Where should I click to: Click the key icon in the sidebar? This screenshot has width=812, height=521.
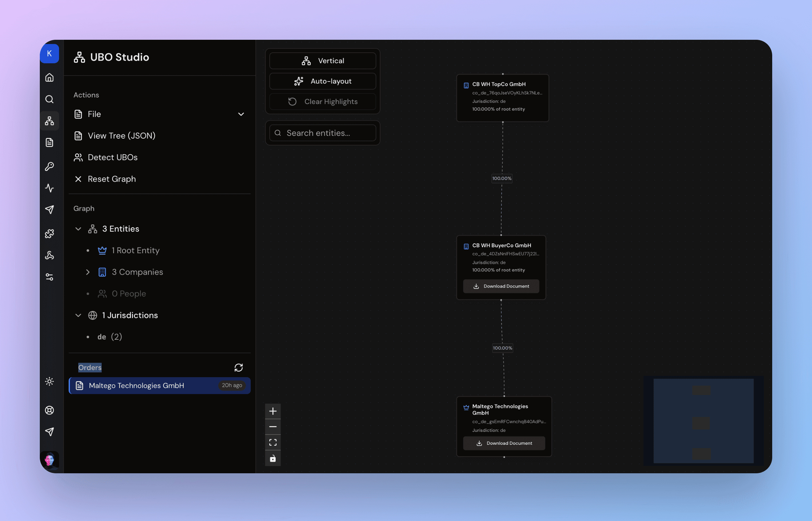49,166
